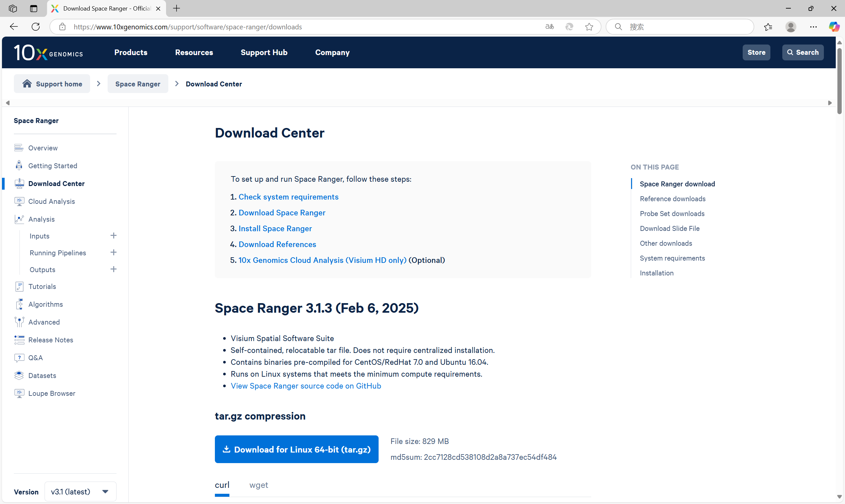Click the Datasets stack icon
845x504 pixels.
point(19,375)
